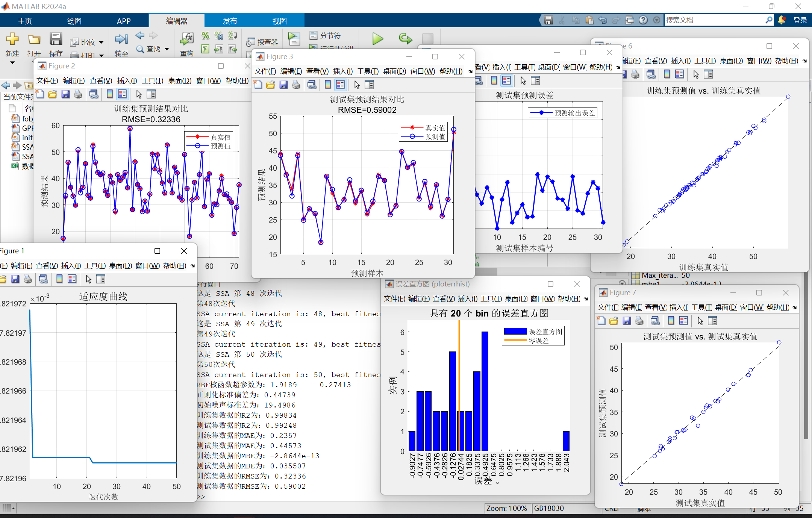Toggle Edit Plot arrow in Figure 7 toolbar
Image resolution: width=812 pixels, height=518 pixels.
coord(700,321)
